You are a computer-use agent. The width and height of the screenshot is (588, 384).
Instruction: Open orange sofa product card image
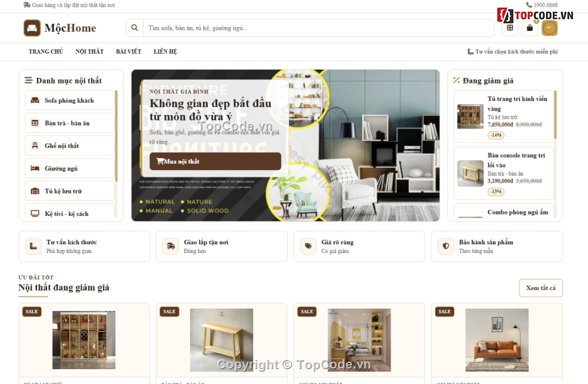(x=497, y=340)
